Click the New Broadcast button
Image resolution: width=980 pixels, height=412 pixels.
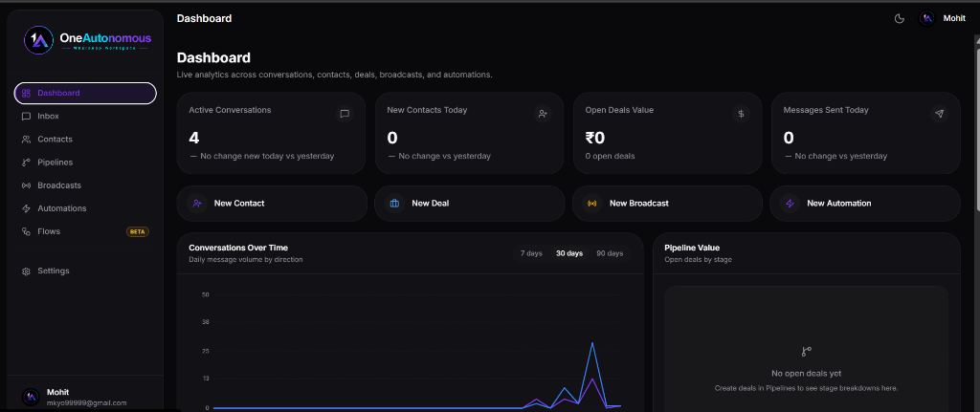[667, 204]
